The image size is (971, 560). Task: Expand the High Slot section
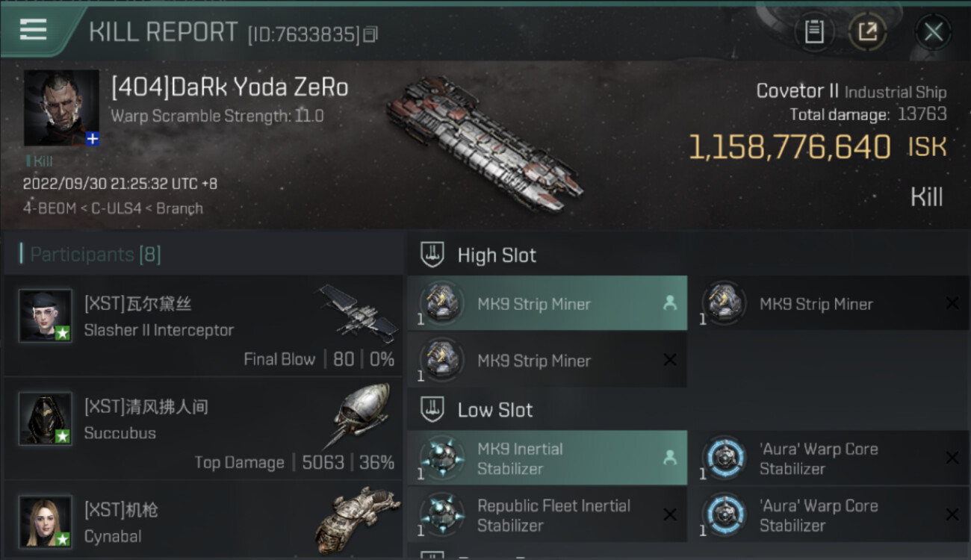tap(497, 255)
